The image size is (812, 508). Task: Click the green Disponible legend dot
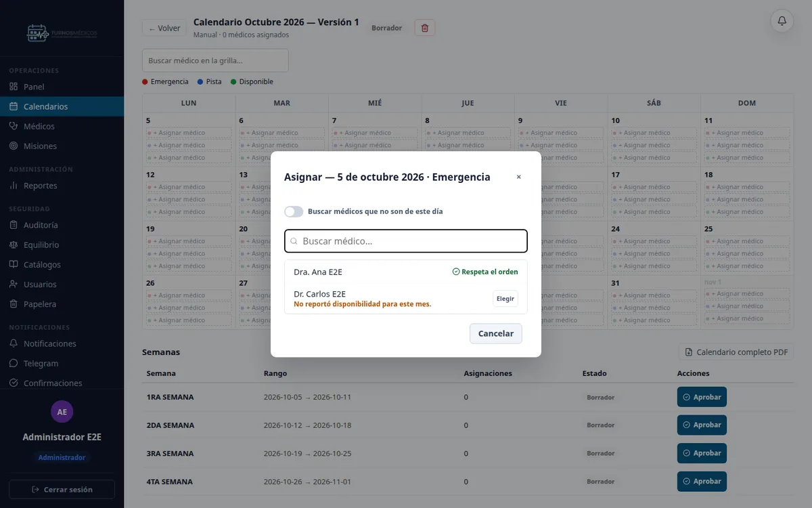[x=233, y=82]
